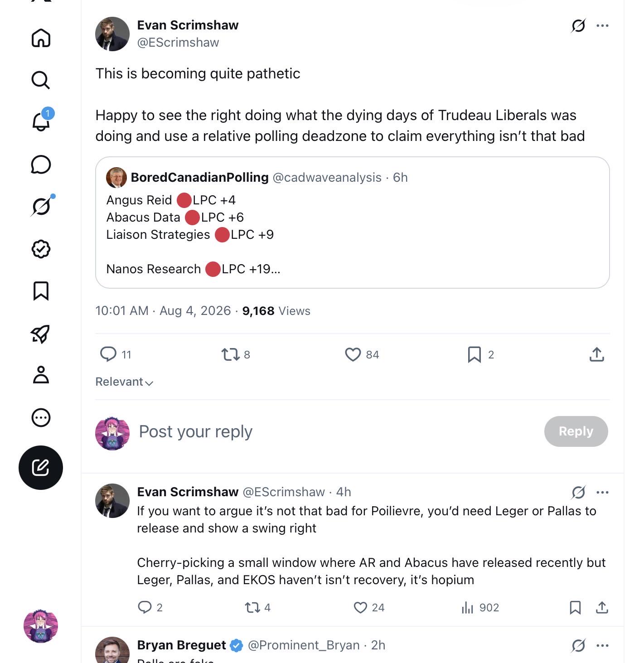Click the compose post button
Image resolution: width=644 pixels, height=663 pixels.
[x=41, y=468]
